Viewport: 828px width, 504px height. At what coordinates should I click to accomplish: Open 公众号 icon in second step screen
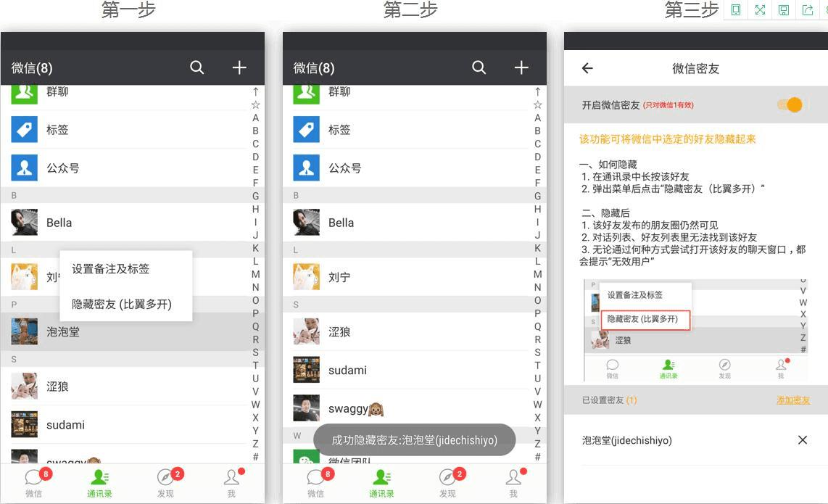(306, 168)
